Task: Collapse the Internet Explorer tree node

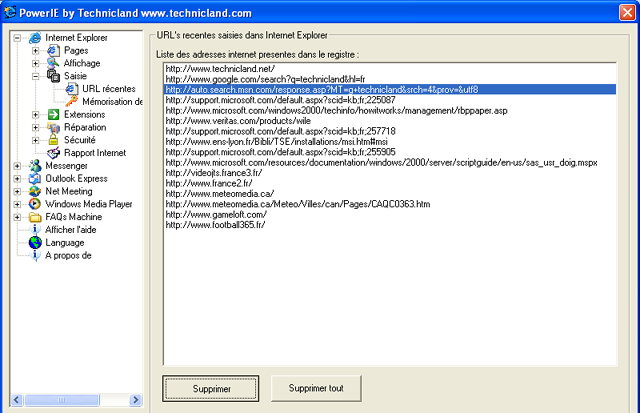Action: click(x=17, y=38)
